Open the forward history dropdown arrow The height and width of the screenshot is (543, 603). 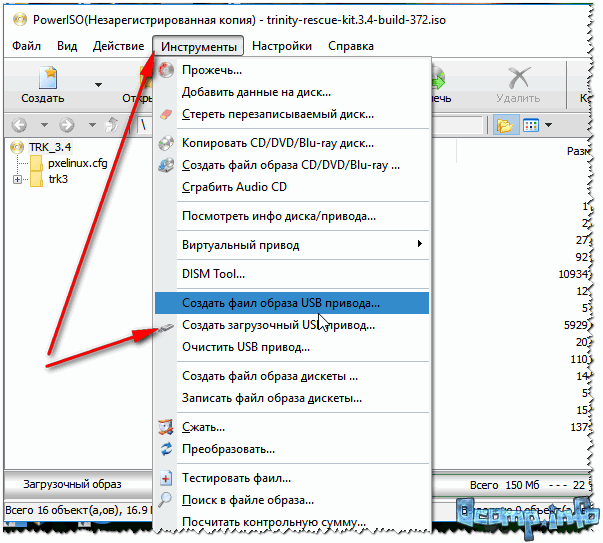92,125
